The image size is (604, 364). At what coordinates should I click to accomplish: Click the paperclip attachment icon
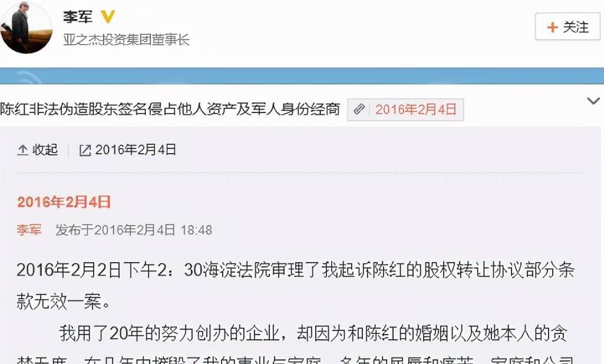[359, 110]
